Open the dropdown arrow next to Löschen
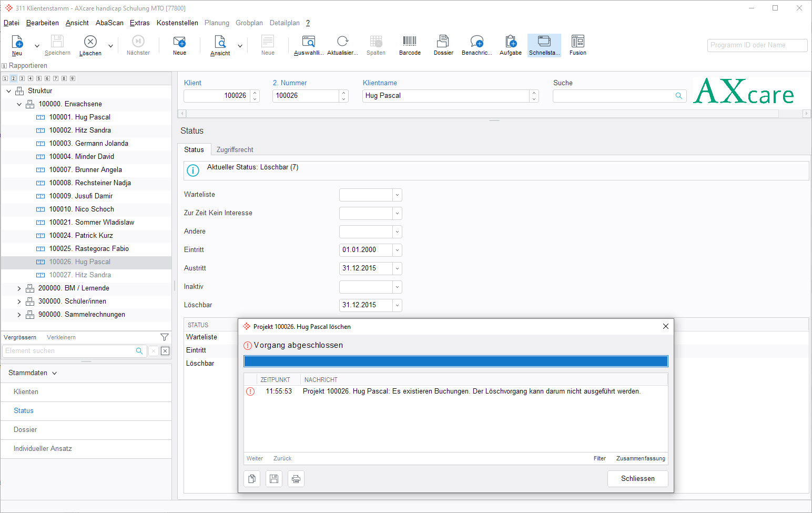The width and height of the screenshot is (812, 513). (x=110, y=46)
